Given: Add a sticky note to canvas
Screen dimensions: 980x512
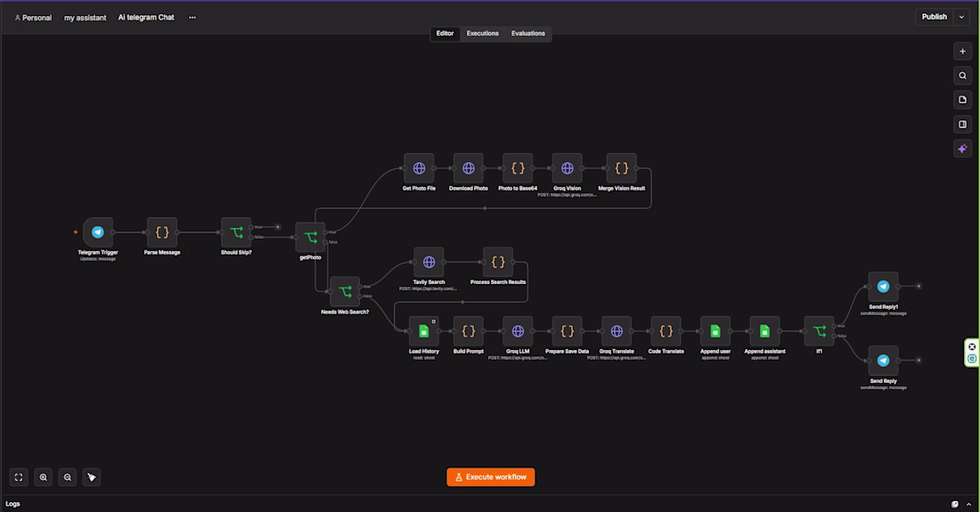Looking at the screenshot, I should [962, 100].
